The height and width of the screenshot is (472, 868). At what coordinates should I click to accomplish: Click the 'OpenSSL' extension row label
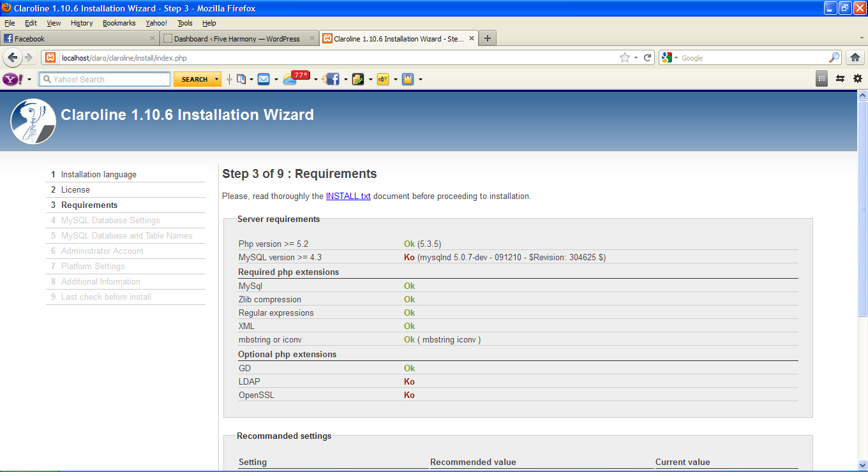coord(257,395)
